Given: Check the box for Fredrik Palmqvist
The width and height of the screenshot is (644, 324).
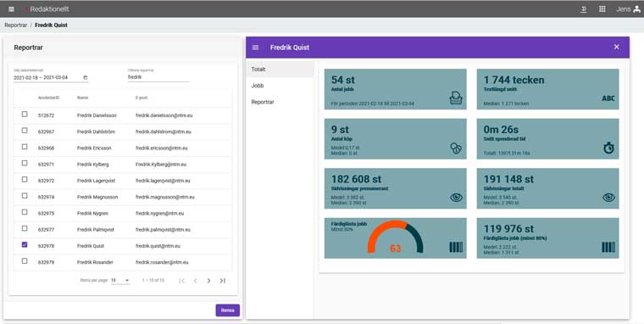Looking at the screenshot, I should [x=25, y=229].
